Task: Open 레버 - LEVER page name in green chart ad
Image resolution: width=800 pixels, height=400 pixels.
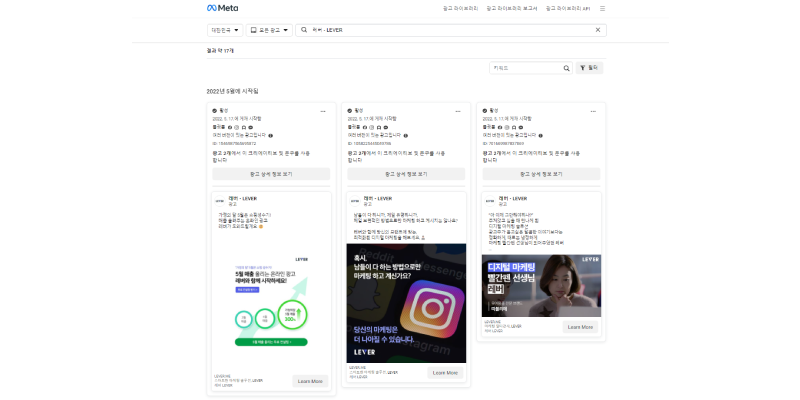Action: tap(242, 198)
